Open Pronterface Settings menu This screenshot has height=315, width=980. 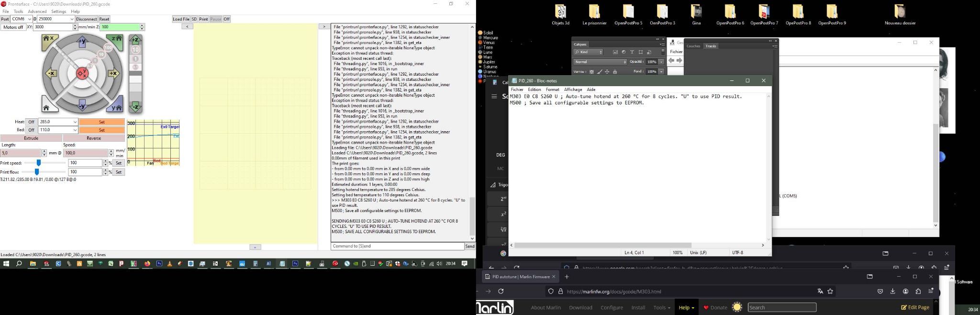[x=59, y=11]
